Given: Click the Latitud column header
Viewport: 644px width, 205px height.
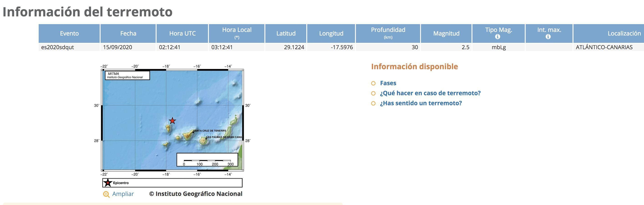Looking at the screenshot, I should 286,34.
